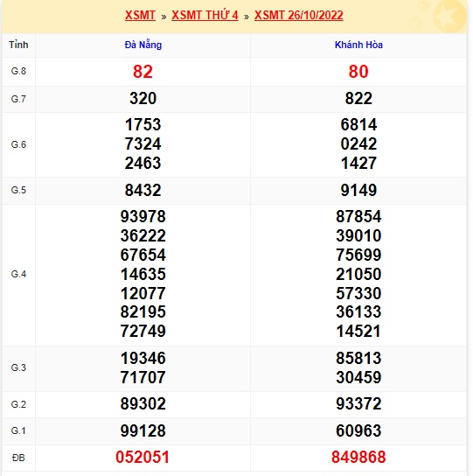Click the G.5 row label
The width and height of the screenshot is (473, 476).
18,190
